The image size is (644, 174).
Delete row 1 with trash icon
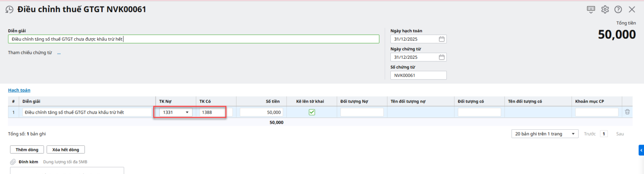click(627, 112)
